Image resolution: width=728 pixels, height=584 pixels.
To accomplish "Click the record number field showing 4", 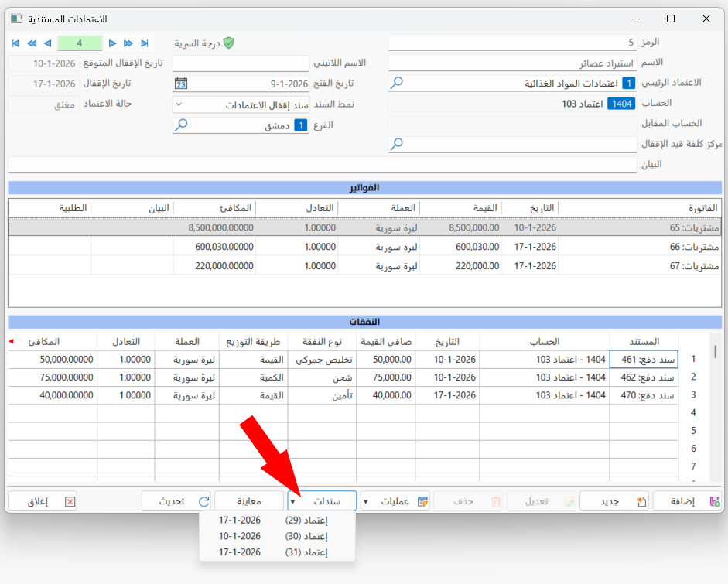I will (x=80, y=43).
